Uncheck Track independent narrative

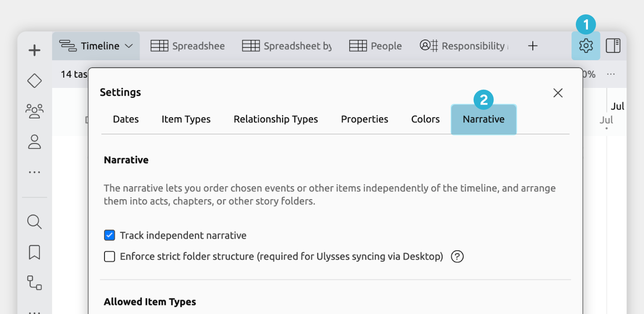(109, 235)
